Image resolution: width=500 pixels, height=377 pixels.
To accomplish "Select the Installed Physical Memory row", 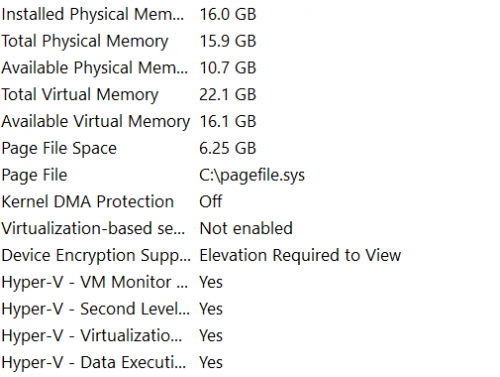I will tap(250, 15).
